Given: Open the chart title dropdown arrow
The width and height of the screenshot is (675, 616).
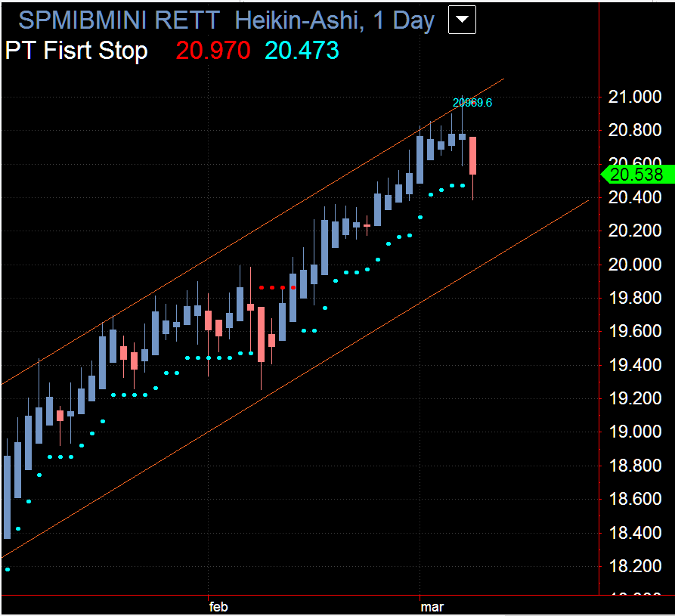Looking at the screenshot, I should 462,20.
